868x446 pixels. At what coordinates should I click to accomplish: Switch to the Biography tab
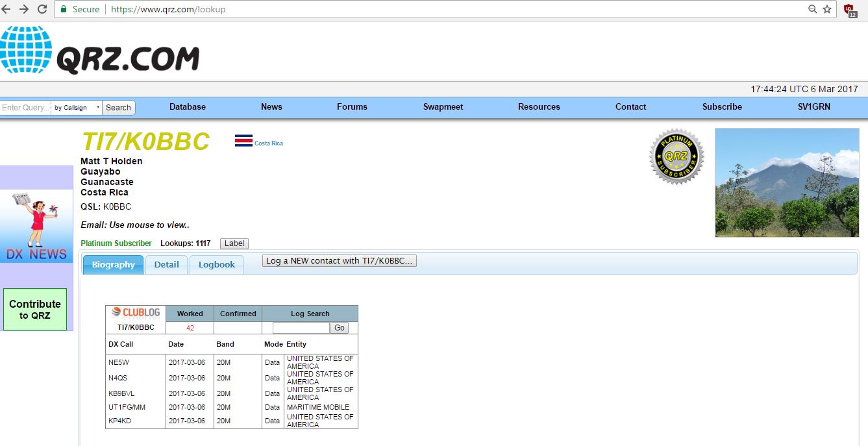tap(113, 265)
